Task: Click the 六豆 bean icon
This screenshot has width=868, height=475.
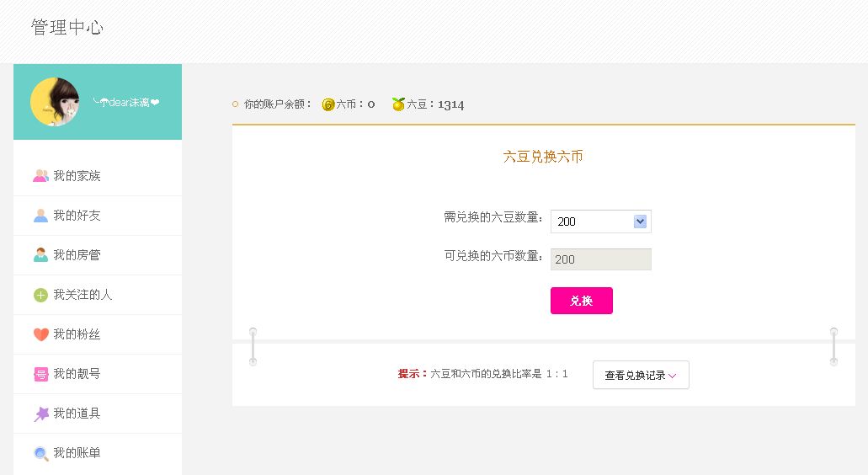Action: click(x=398, y=104)
